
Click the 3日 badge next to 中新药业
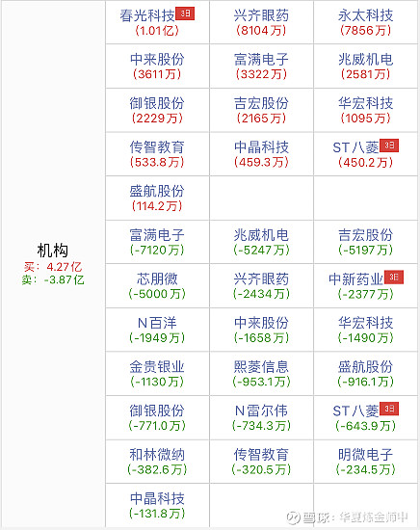[394, 278]
